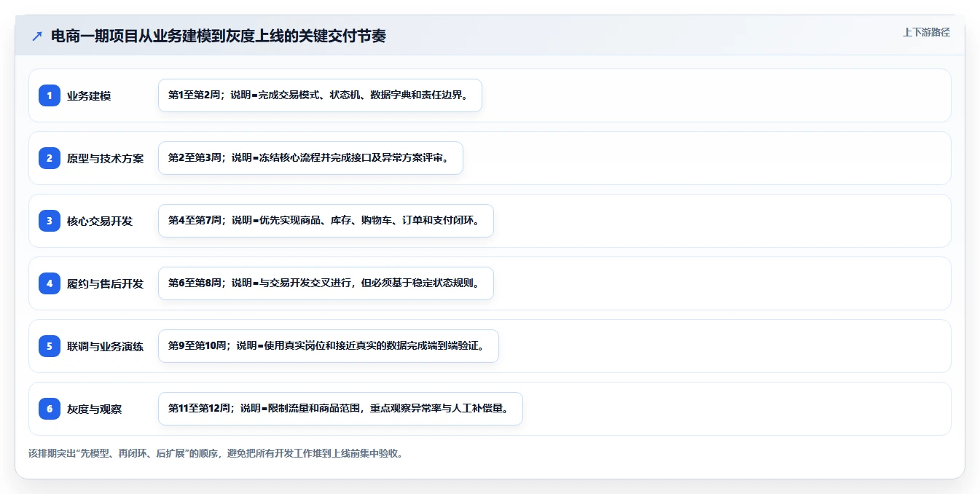Click the heading 电商一期项目从业务建模到灰度上线
Image resolution: width=980 pixels, height=494 pixels.
click(x=219, y=36)
